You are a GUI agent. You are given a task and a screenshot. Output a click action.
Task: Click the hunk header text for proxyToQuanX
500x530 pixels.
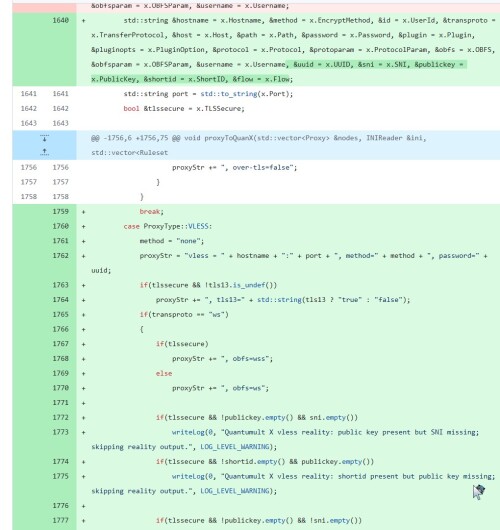coord(259,145)
